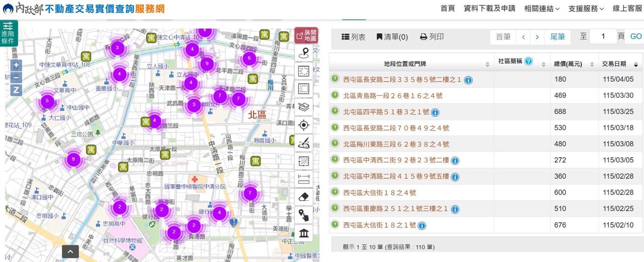Go to 尾筆 last page
This screenshot has height=262, width=644.
[x=557, y=37]
